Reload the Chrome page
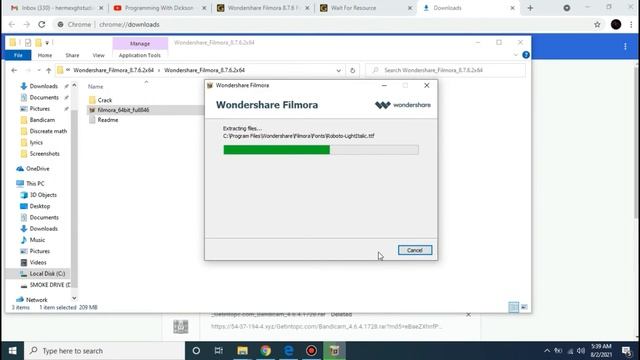Screen dimensions: 640x360 click(x=42, y=24)
